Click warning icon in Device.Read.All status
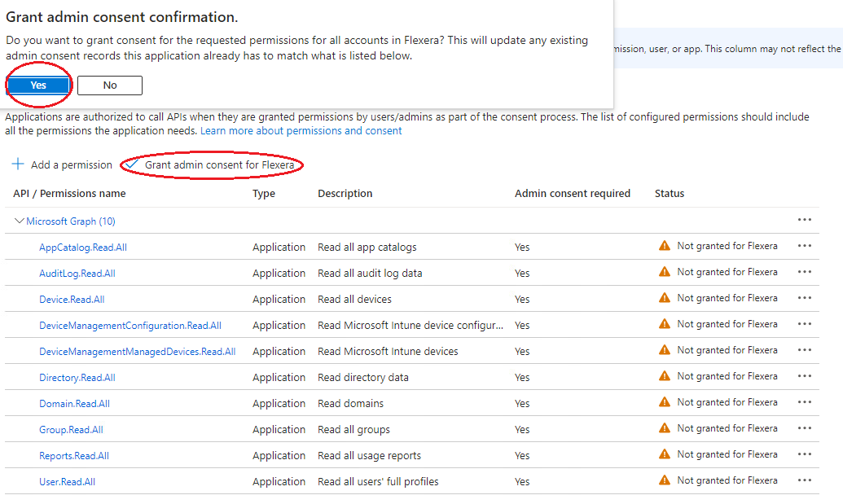The image size is (843, 504). coord(665,298)
